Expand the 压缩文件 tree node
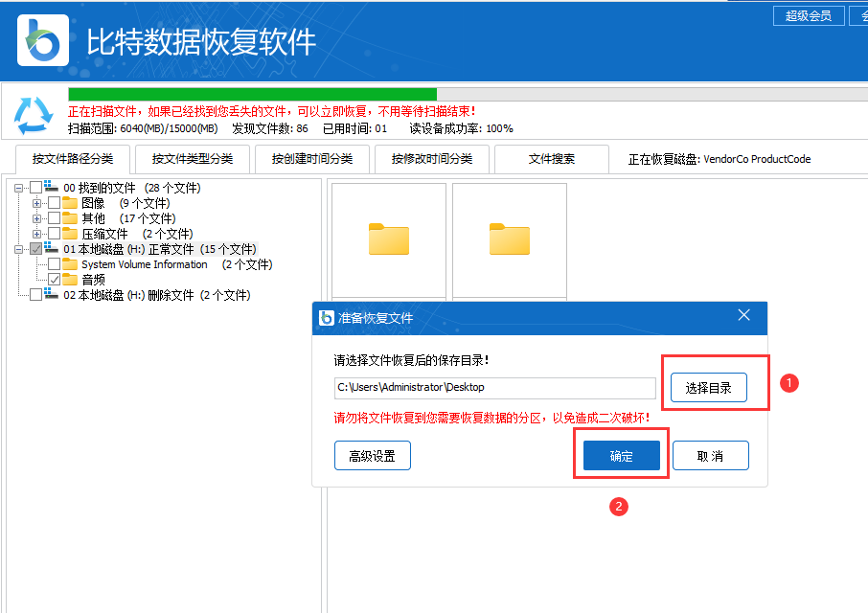This screenshot has width=868, height=613. [36, 234]
